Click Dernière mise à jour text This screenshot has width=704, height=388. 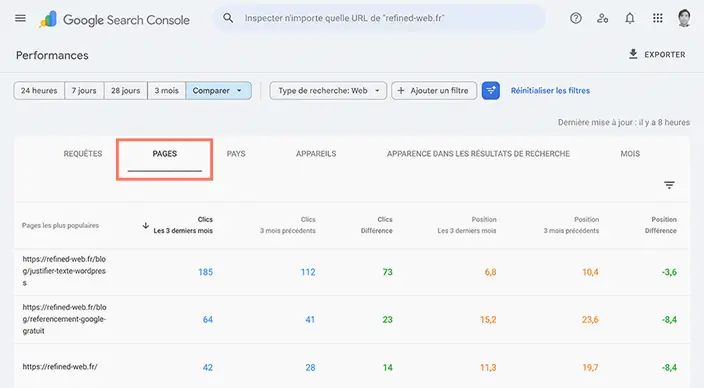click(624, 122)
